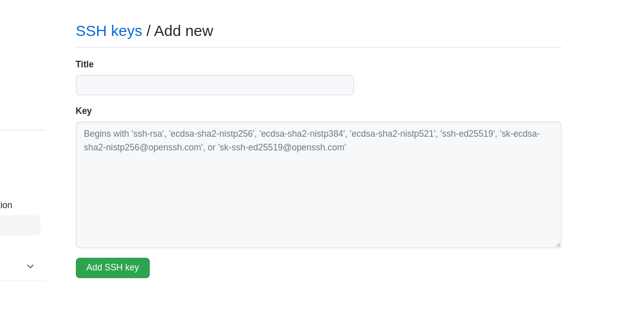The width and height of the screenshot is (644, 316).
Task: Click 'ssh-ed25519' in the Key placeholder
Action: point(467,134)
